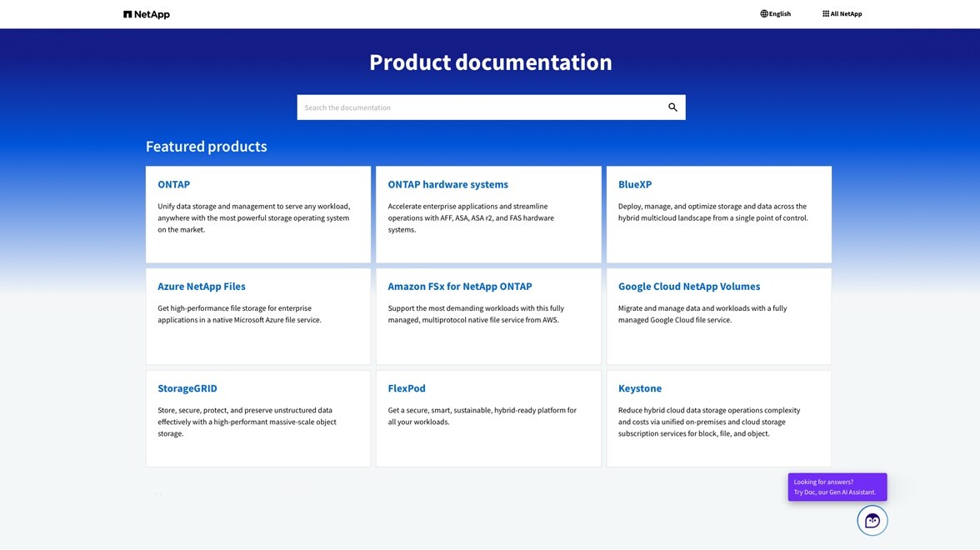Click the globe icon next to English

click(x=762, y=13)
